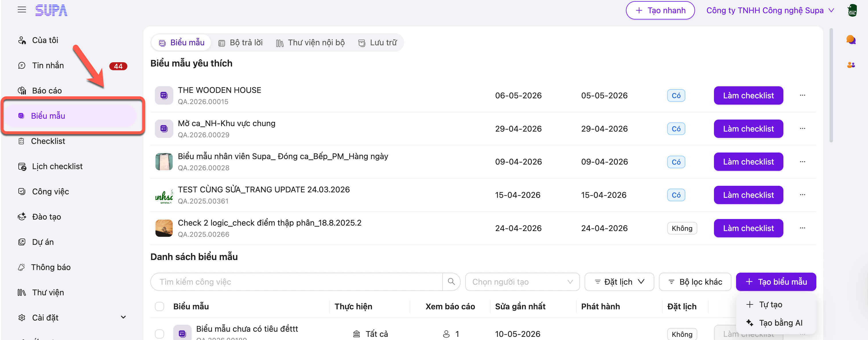
Task: Open the orange chat bubble icon
Action: click(x=851, y=40)
